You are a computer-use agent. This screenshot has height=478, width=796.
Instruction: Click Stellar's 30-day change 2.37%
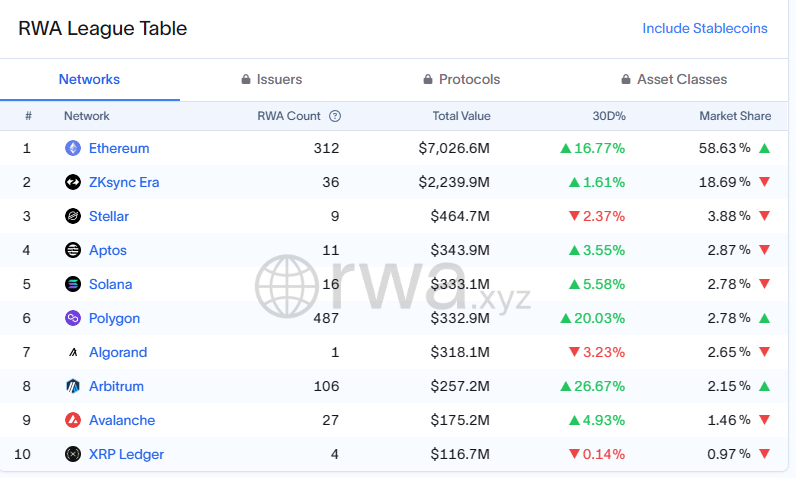[597, 216]
